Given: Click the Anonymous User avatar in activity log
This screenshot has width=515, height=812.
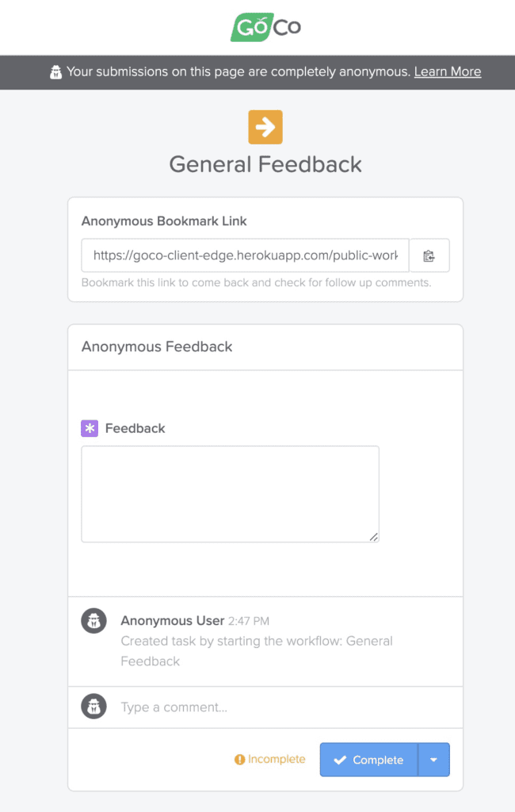Looking at the screenshot, I should 93,620.
